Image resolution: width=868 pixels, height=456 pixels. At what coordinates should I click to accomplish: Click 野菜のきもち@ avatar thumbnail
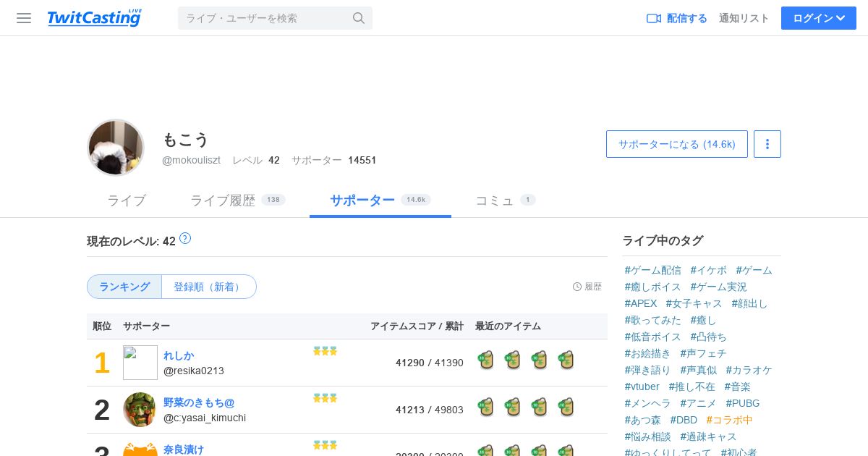click(140, 410)
